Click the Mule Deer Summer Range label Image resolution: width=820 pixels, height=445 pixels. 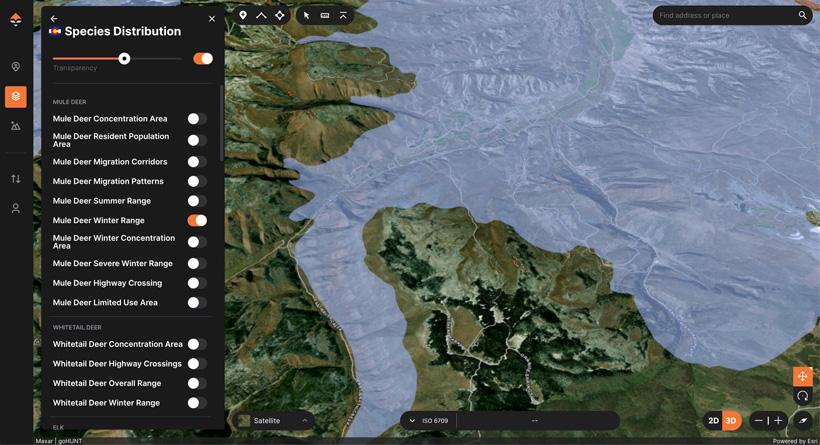click(x=101, y=201)
